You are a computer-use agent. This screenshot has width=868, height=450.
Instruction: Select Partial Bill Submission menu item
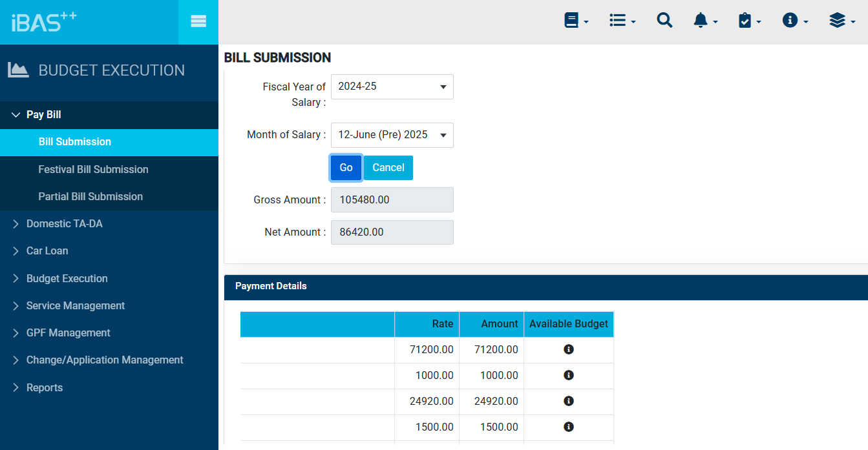click(90, 197)
